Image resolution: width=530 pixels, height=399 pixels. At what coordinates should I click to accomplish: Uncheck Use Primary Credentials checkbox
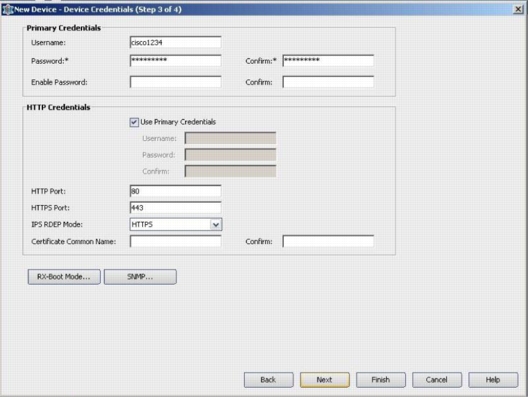tap(134, 122)
